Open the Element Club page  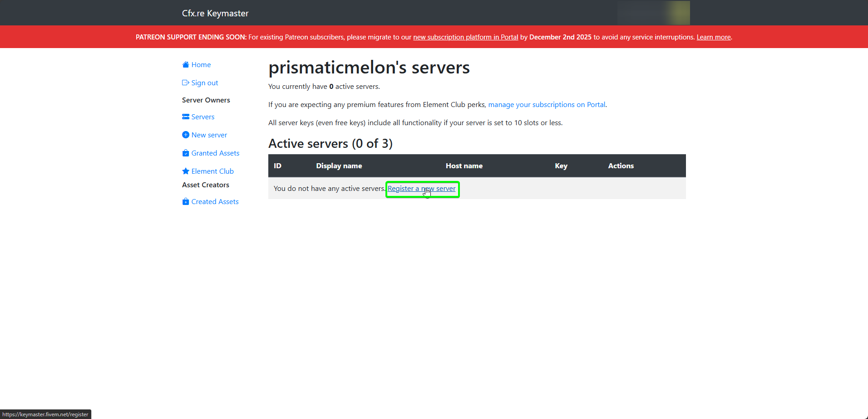212,171
